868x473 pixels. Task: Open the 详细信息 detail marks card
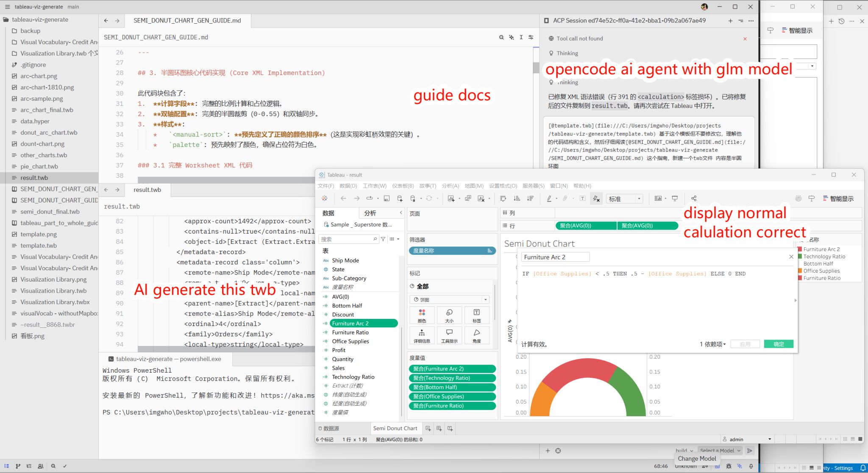click(x=422, y=336)
